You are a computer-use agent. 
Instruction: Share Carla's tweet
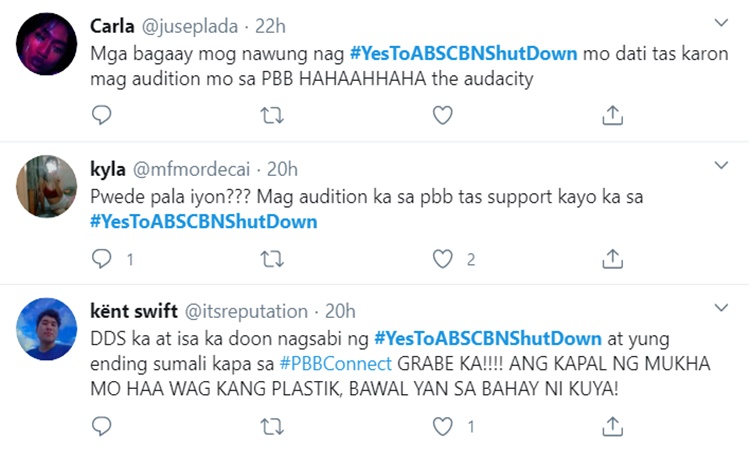click(x=612, y=116)
